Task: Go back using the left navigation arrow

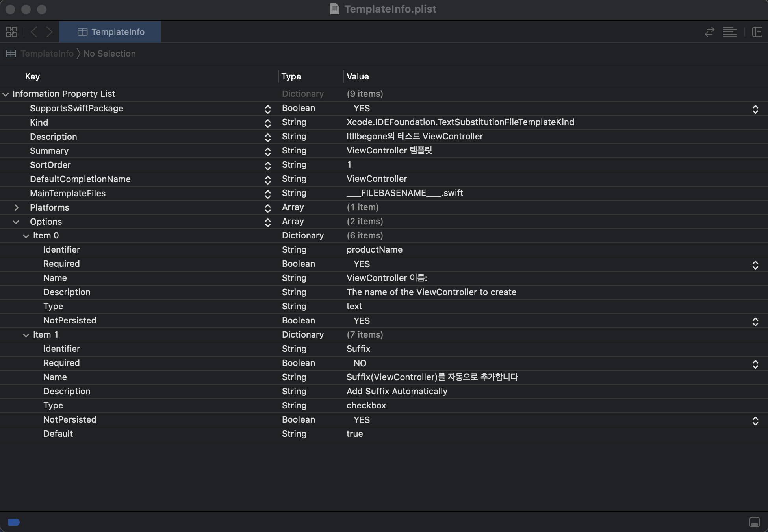Action: (x=34, y=32)
